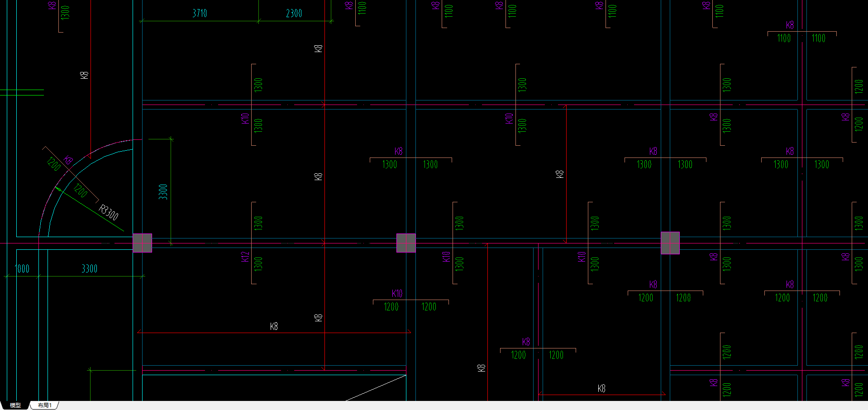Select K8 label above the 1100 1100 pair
868x410 pixels.
click(x=790, y=25)
